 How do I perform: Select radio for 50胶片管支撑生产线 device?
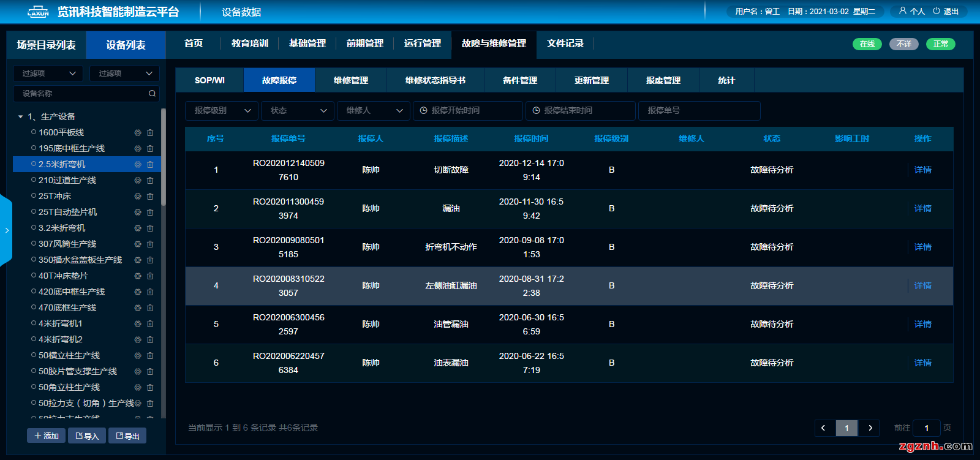coord(34,371)
